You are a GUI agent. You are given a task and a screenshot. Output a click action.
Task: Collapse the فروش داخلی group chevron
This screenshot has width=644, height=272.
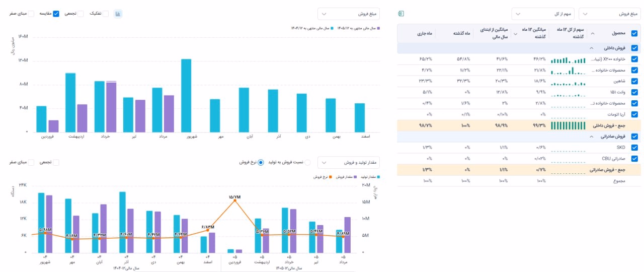click(x=592, y=48)
